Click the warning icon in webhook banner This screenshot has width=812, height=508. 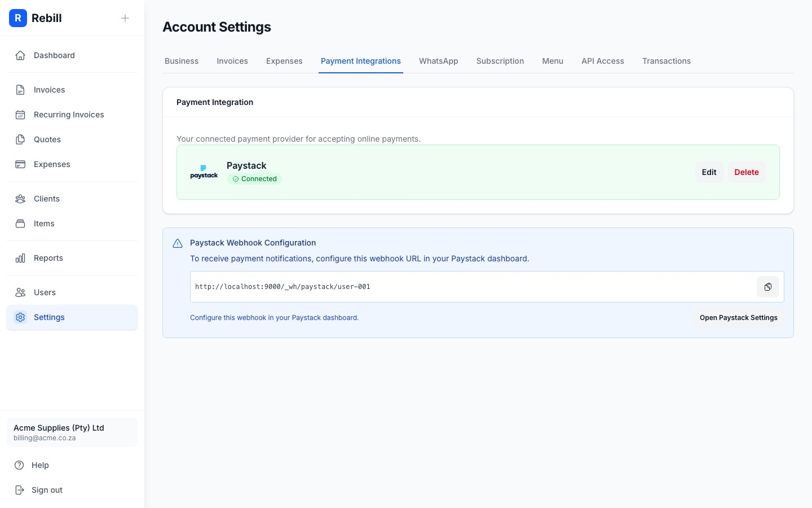[x=178, y=243]
